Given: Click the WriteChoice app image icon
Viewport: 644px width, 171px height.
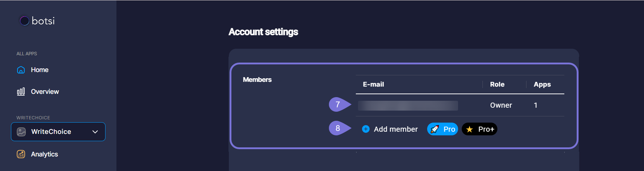Looking at the screenshot, I should pyautogui.click(x=21, y=132).
